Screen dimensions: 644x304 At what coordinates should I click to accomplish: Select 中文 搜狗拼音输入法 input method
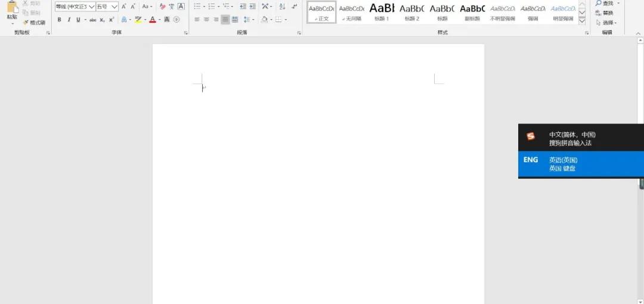tap(581, 139)
